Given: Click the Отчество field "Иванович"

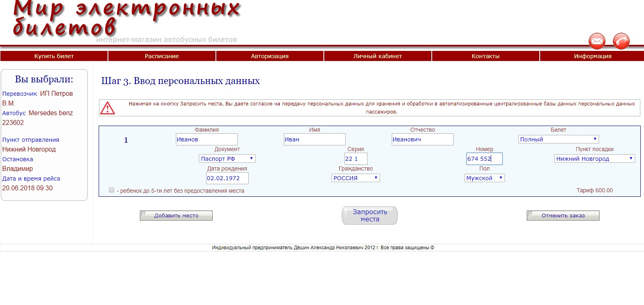Looking at the screenshot, I should (422, 139).
